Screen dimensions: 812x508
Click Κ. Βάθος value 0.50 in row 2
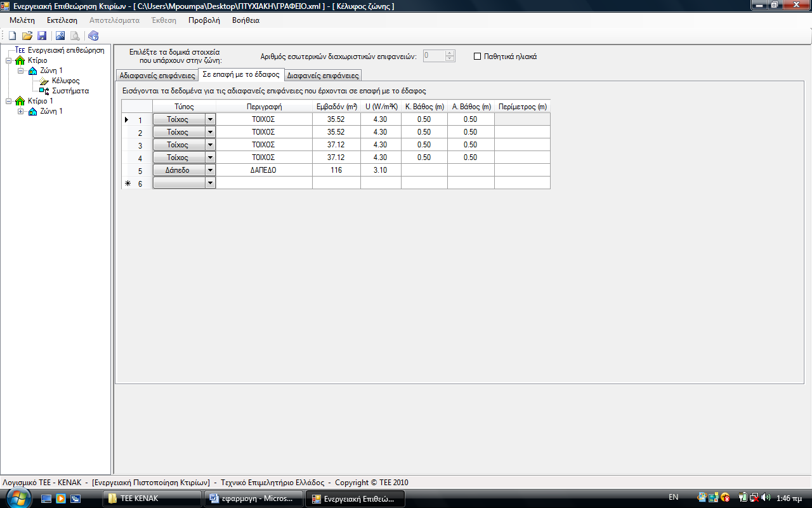pos(424,132)
